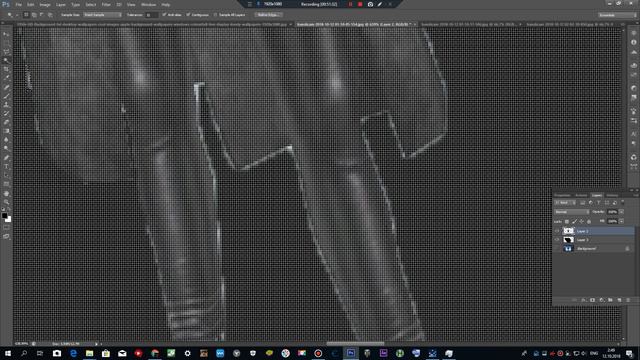Show the Background layer via visibility box
The height and width of the screenshot is (360, 640).
point(557,249)
